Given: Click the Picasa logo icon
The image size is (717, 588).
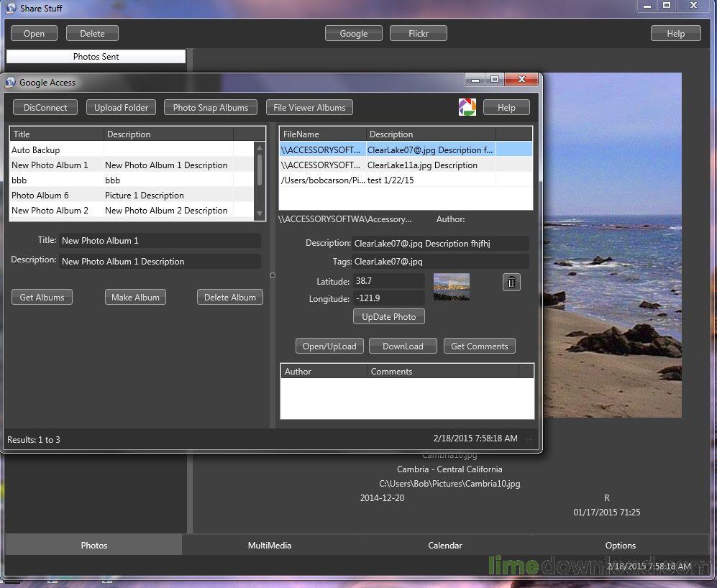Looking at the screenshot, I should click(x=467, y=107).
